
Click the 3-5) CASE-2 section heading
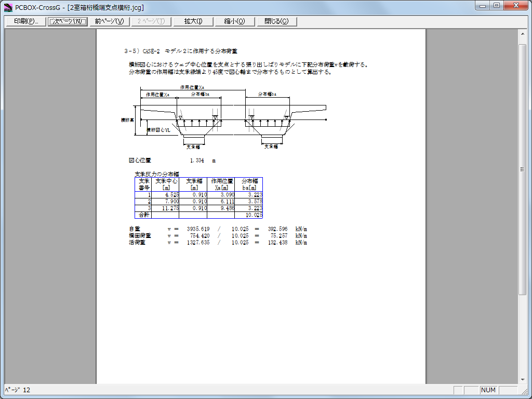pos(181,51)
